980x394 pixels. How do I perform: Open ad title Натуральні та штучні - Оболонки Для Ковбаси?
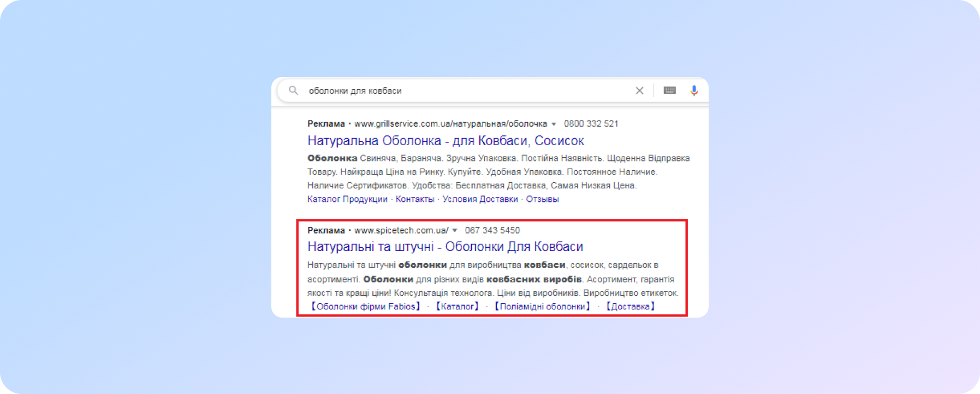click(445, 247)
